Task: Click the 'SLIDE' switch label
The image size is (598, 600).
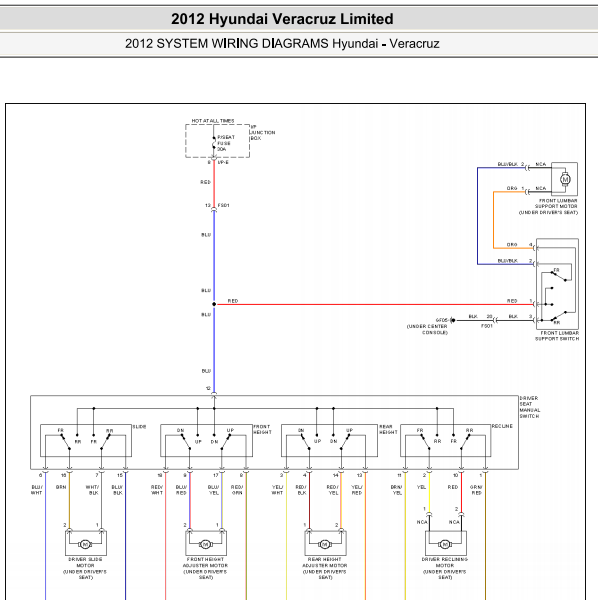Action: pos(139,426)
